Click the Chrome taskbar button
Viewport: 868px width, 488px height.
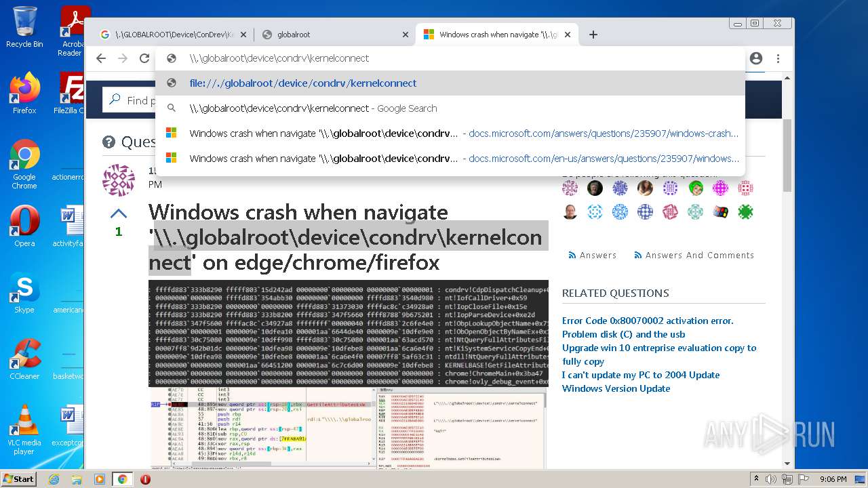coord(122,479)
